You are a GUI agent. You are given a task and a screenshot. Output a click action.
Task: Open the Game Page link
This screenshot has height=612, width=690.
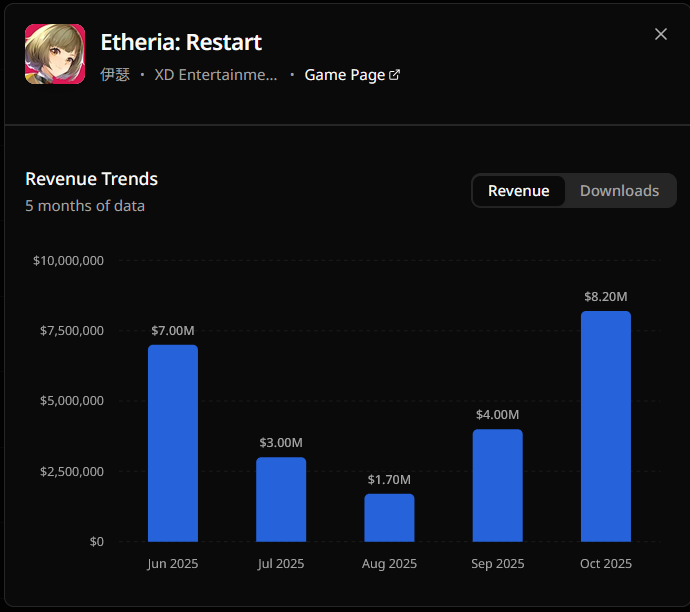pos(345,75)
